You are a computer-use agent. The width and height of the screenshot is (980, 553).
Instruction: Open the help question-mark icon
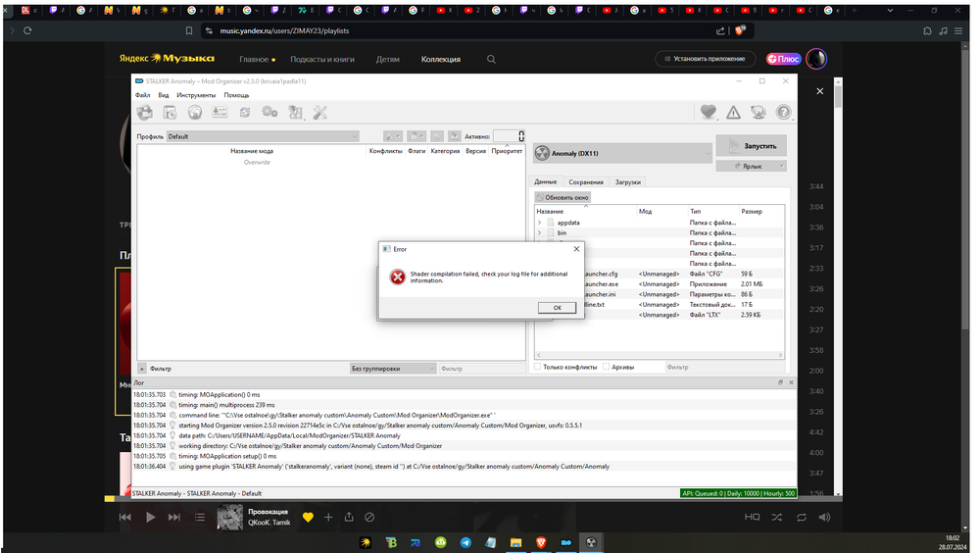tap(783, 113)
